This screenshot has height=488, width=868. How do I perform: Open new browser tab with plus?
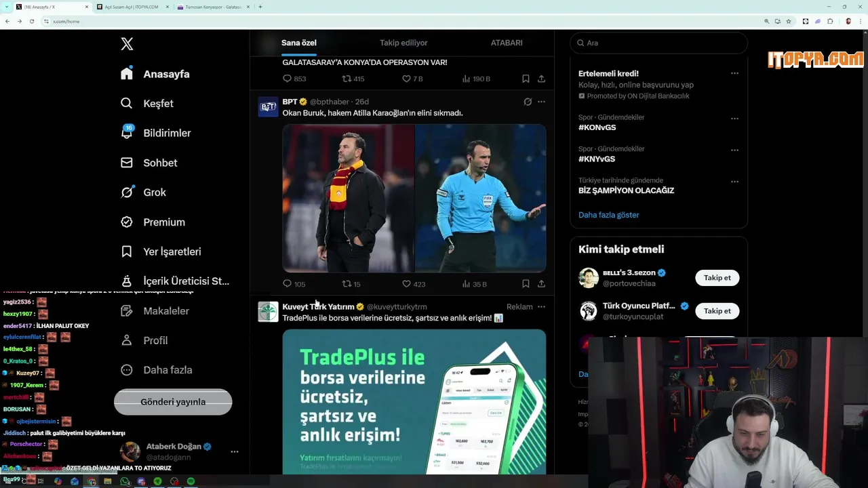coord(260,7)
